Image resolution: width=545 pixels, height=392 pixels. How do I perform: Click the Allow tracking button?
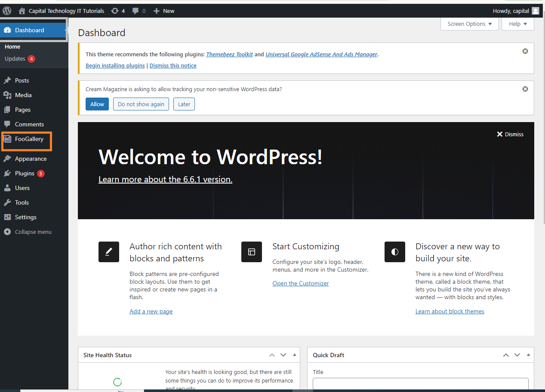(97, 104)
